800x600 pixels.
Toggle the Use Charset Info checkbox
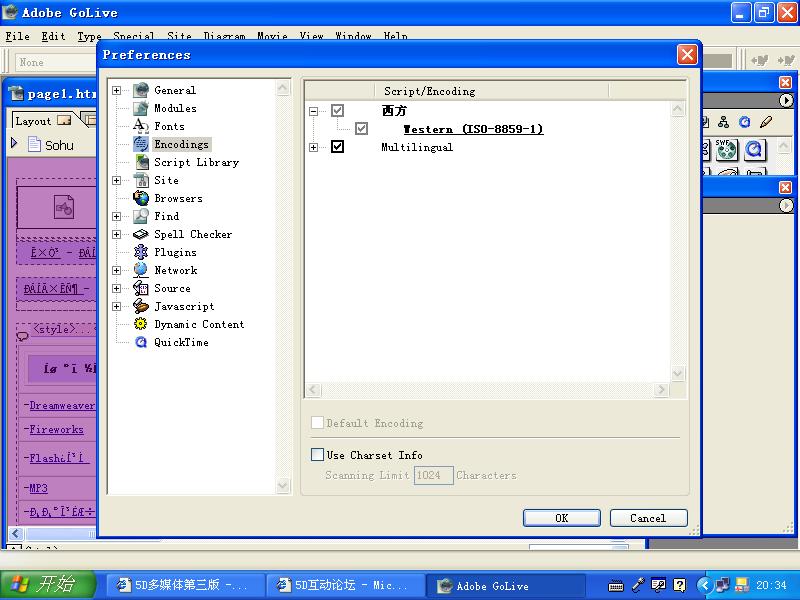coord(318,455)
